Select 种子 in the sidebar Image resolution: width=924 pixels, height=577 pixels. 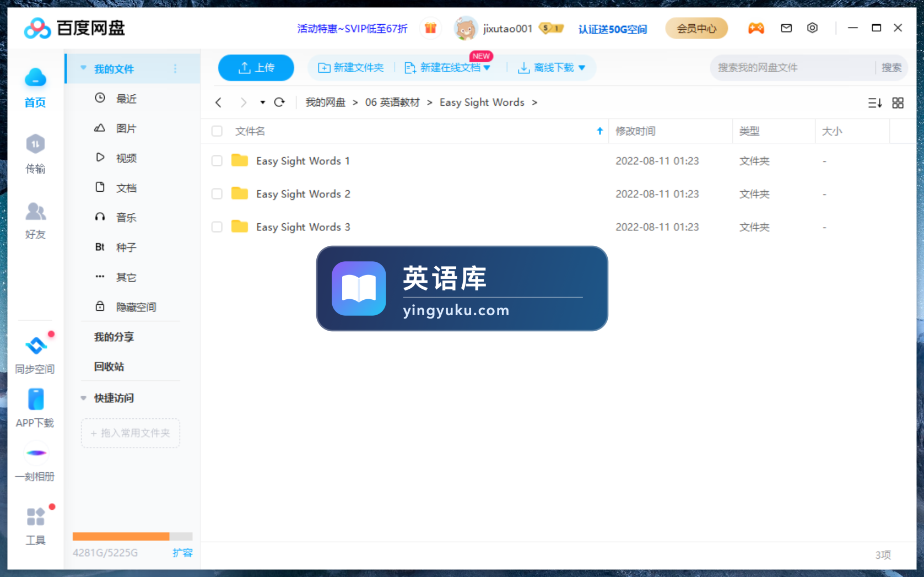tap(126, 247)
